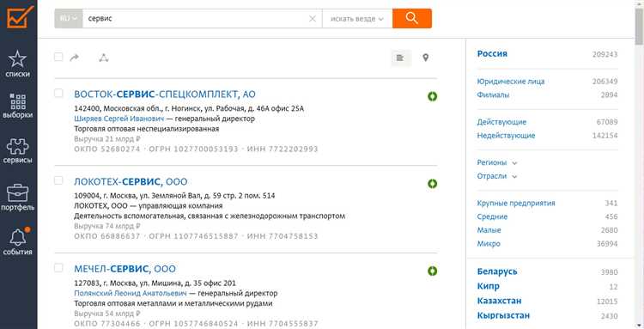Filter by Филиалы
This screenshot has height=329, width=644.
point(493,94)
